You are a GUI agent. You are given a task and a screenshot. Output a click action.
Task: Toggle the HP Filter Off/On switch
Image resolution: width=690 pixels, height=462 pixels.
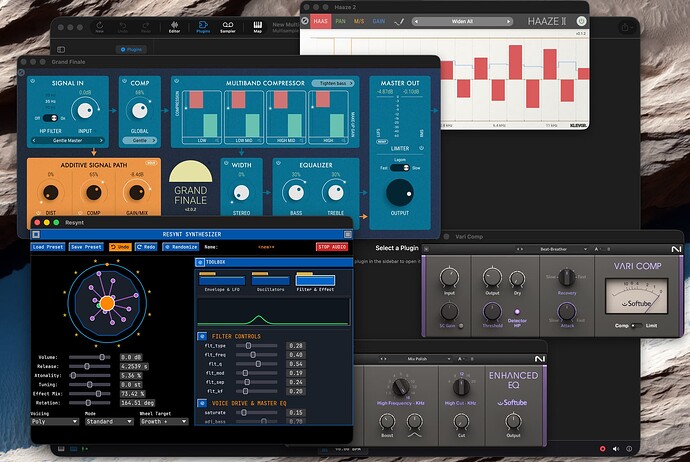tap(51, 118)
